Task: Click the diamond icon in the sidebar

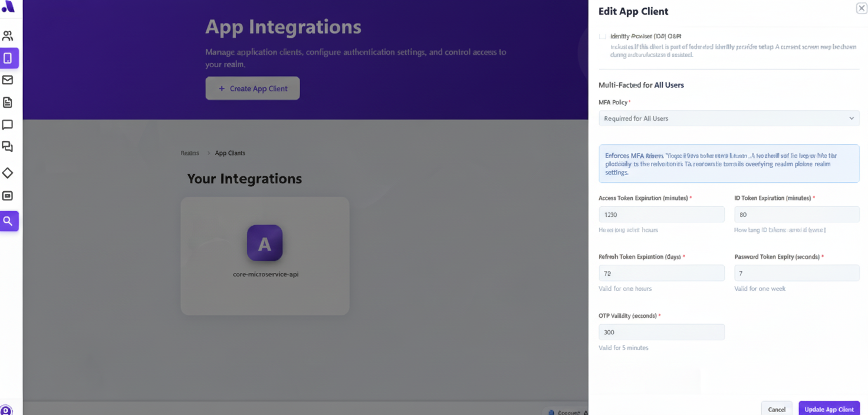Action: [8, 173]
